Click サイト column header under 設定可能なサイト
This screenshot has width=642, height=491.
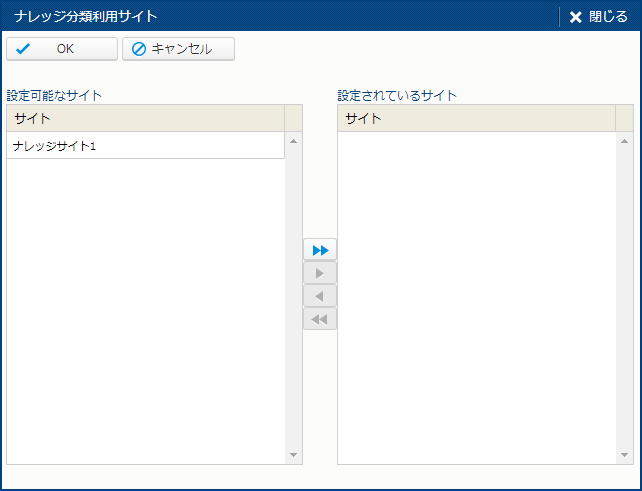pyautogui.click(x=145, y=119)
